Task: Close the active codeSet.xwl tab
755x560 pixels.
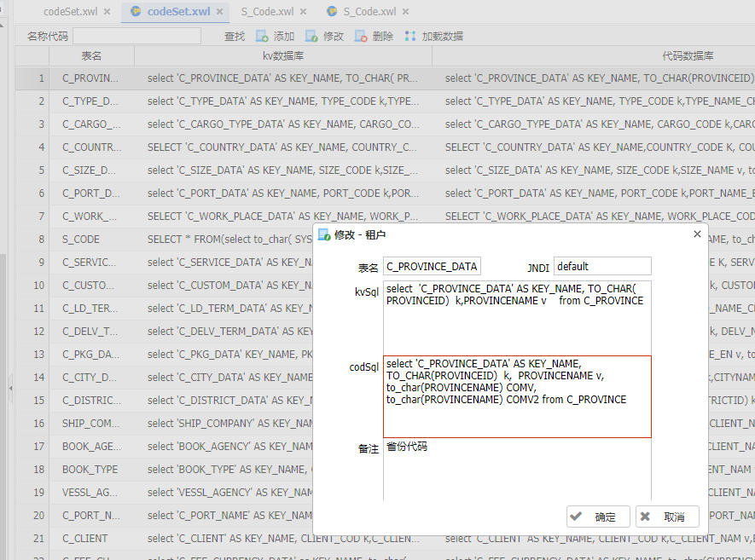Action: pyautogui.click(x=219, y=12)
